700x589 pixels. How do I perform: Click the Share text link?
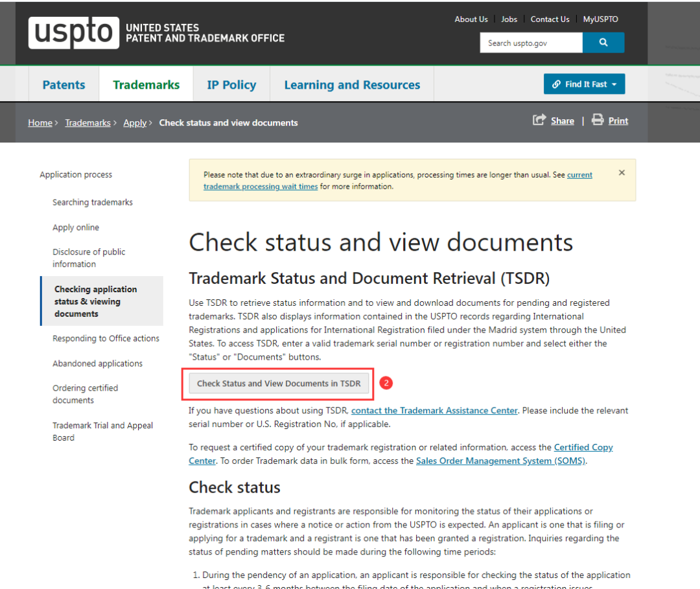562,121
